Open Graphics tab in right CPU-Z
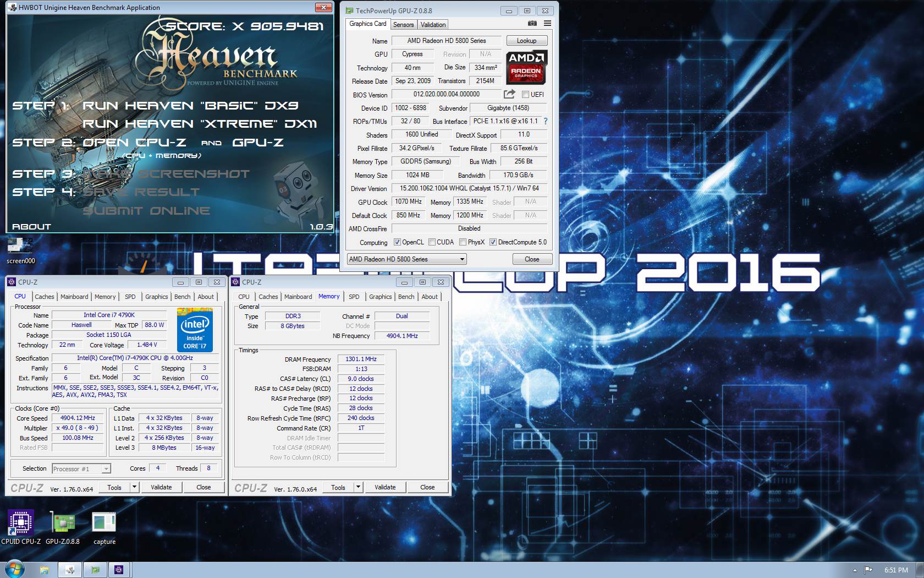Screen dimensions: 924x578 (x=381, y=296)
